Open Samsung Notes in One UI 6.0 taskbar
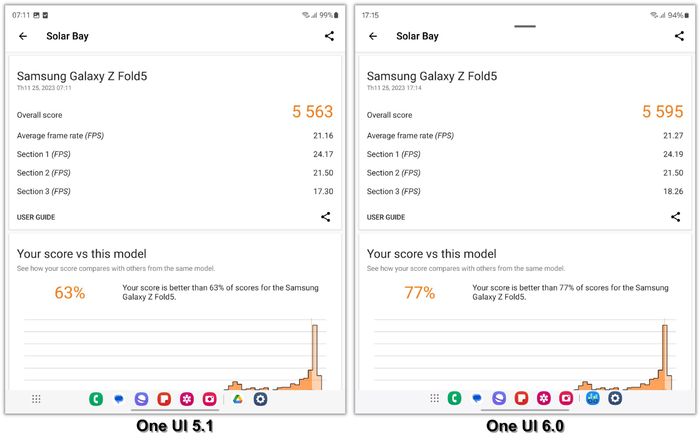The height and width of the screenshot is (441, 700). 521,398
